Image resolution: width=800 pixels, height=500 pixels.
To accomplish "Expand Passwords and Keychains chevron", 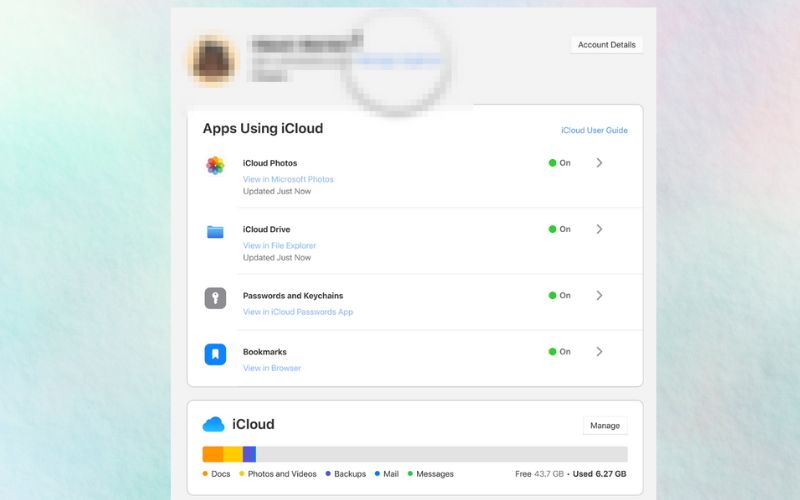I will tap(599, 295).
